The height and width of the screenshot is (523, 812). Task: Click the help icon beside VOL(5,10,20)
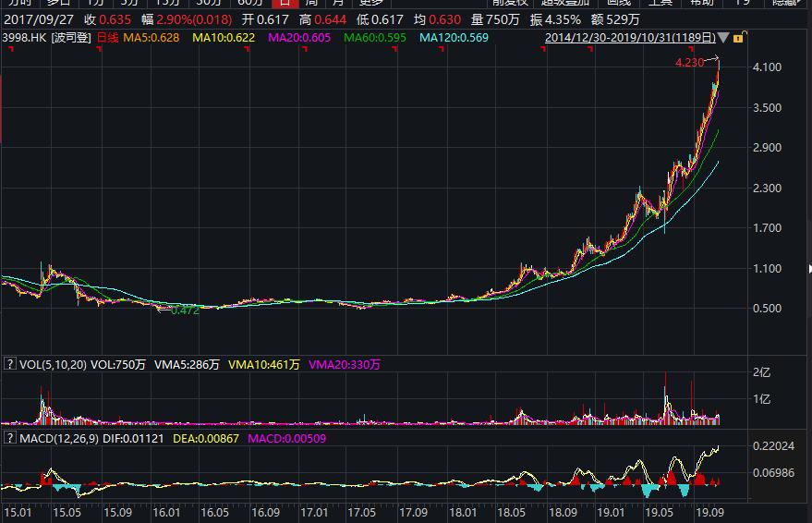pos(9,365)
